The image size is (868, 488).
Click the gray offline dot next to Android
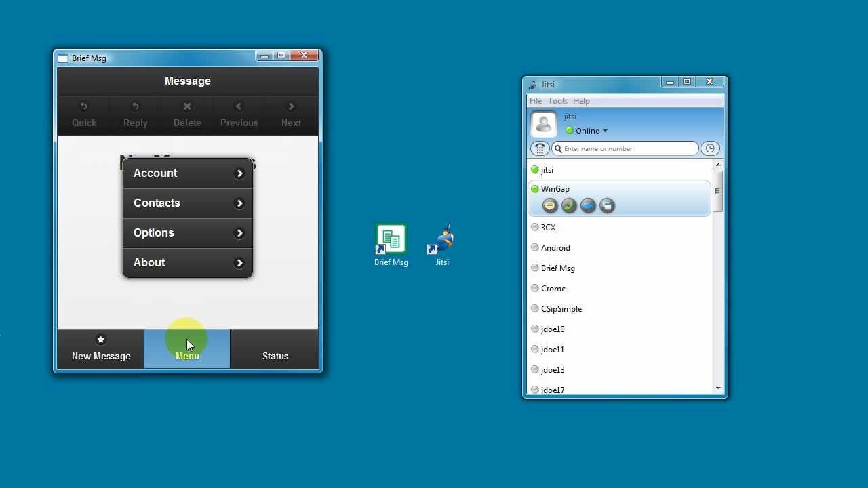[535, 248]
